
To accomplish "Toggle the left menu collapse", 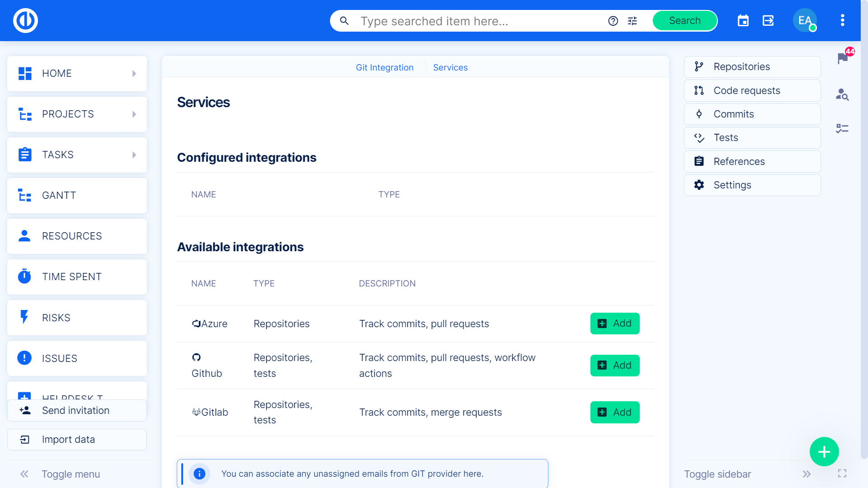I will coord(24,474).
